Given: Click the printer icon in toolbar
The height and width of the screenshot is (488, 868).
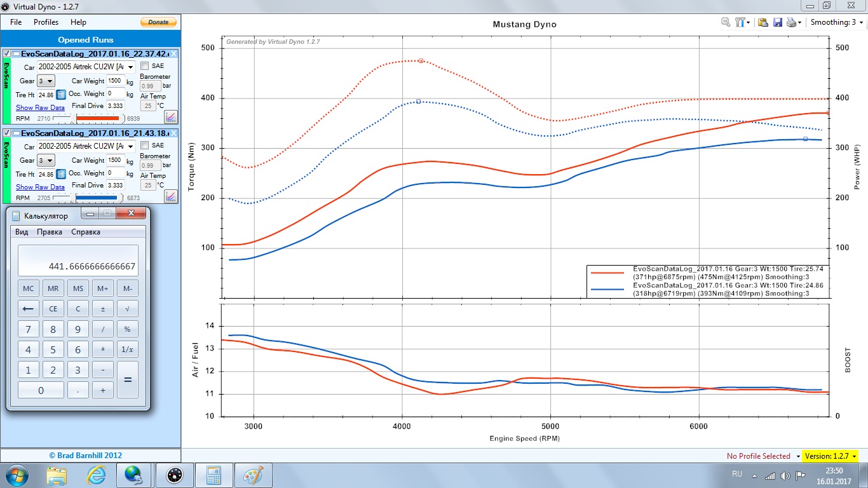Looking at the screenshot, I should pyautogui.click(x=791, y=22).
